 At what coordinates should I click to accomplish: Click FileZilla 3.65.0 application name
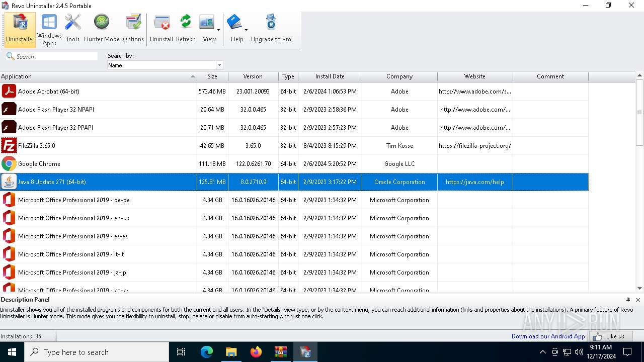point(37,146)
